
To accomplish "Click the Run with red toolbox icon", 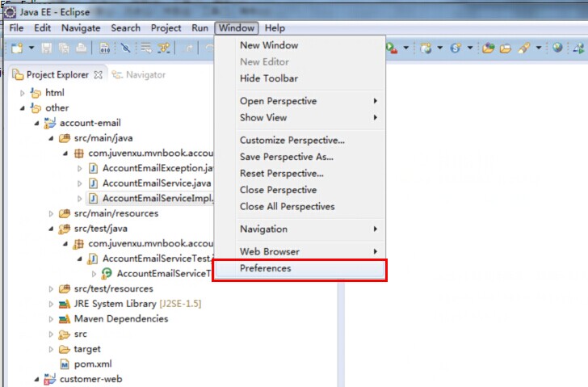I will click(392, 48).
